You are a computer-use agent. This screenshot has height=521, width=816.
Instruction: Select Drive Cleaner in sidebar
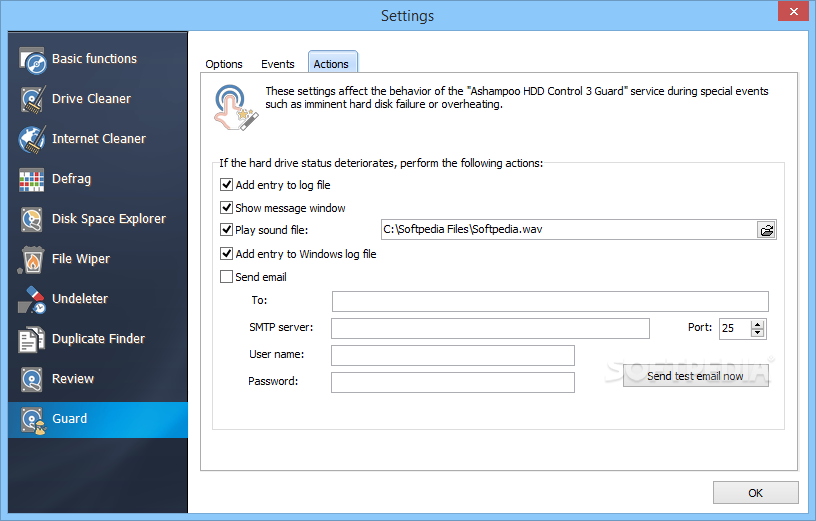pyautogui.click(x=91, y=99)
